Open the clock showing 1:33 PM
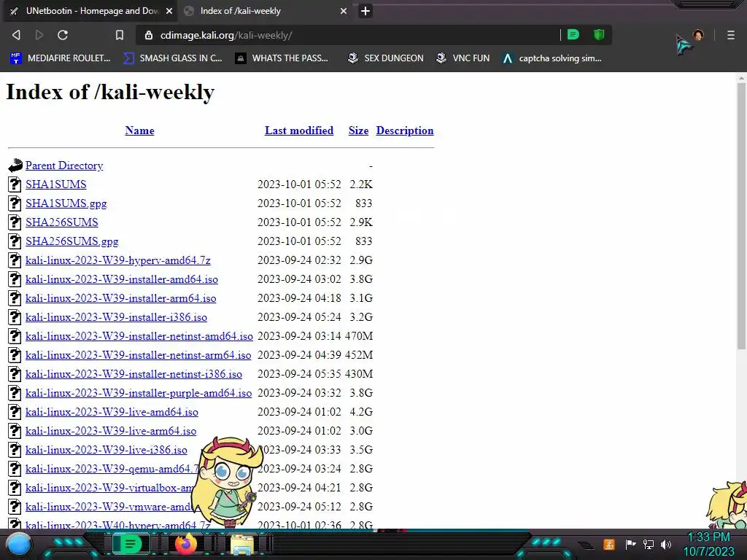Image resolution: width=747 pixels, height=560 pixels. coord(709,544)
